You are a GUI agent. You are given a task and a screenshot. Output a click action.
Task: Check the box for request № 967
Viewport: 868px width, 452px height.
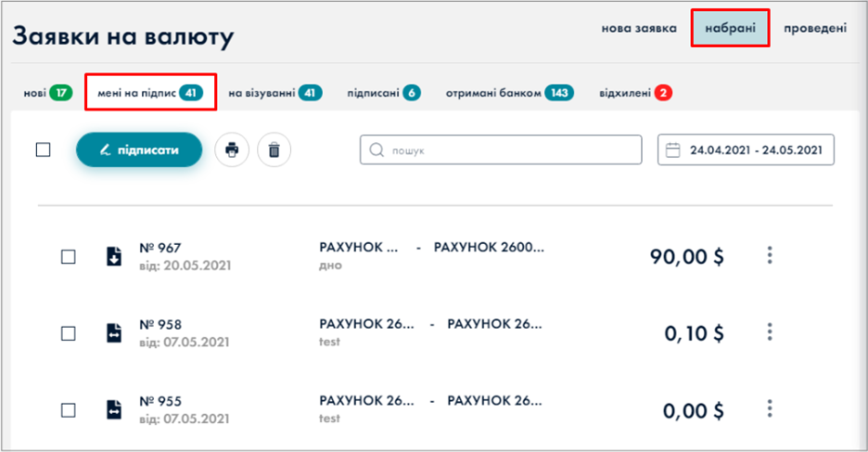click(69, 257)
